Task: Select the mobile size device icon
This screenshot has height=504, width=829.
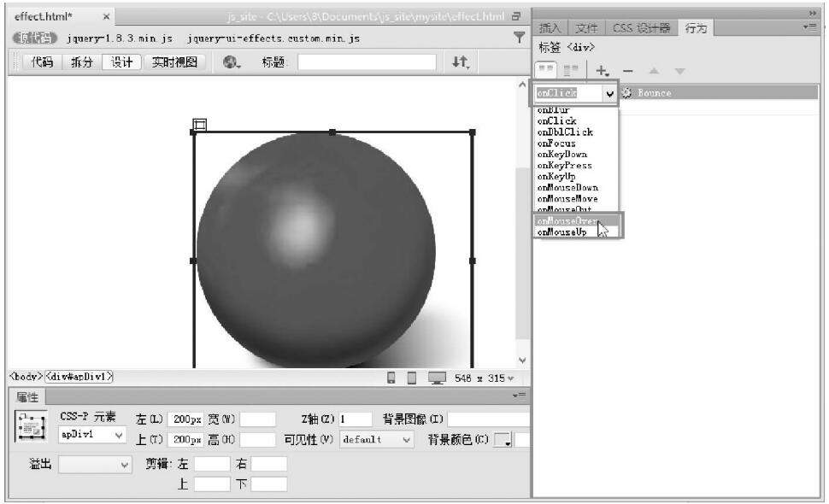Action: click(x=392, y=378)
